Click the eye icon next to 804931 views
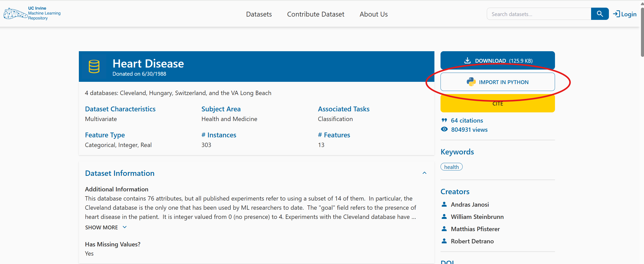The width and height of the screenshot is (644, 264). (444, 129)
